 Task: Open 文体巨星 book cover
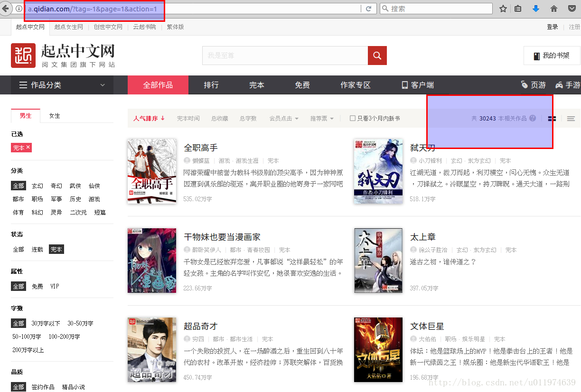click(x=378, y=349)
